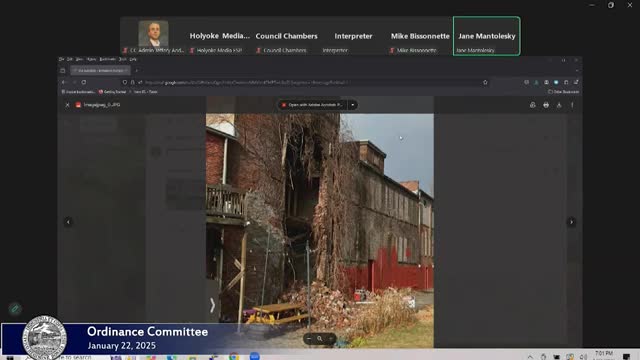The image size is (640, 360).
Task: Select the Interpreter participant tile
Action: 353,36
